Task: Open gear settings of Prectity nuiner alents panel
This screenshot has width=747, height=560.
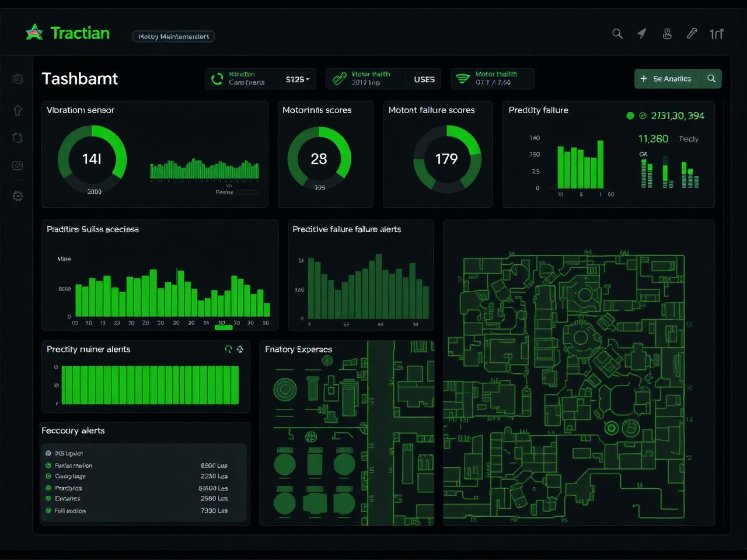Action: tap(240, 349)
